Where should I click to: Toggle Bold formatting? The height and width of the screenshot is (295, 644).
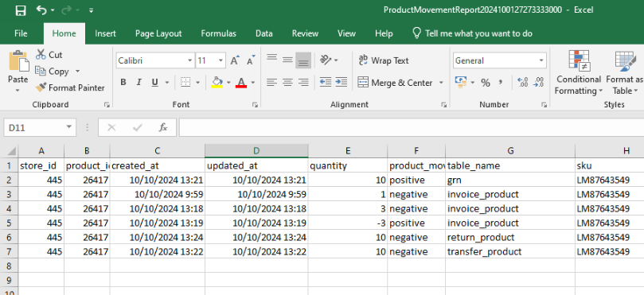(x=123, y=83)
